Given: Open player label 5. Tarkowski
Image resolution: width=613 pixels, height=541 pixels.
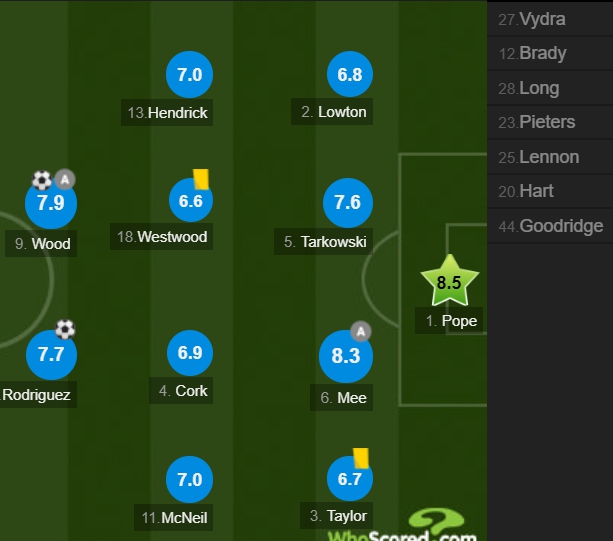Looking at the screenshot, I should (x=323, y=242).
